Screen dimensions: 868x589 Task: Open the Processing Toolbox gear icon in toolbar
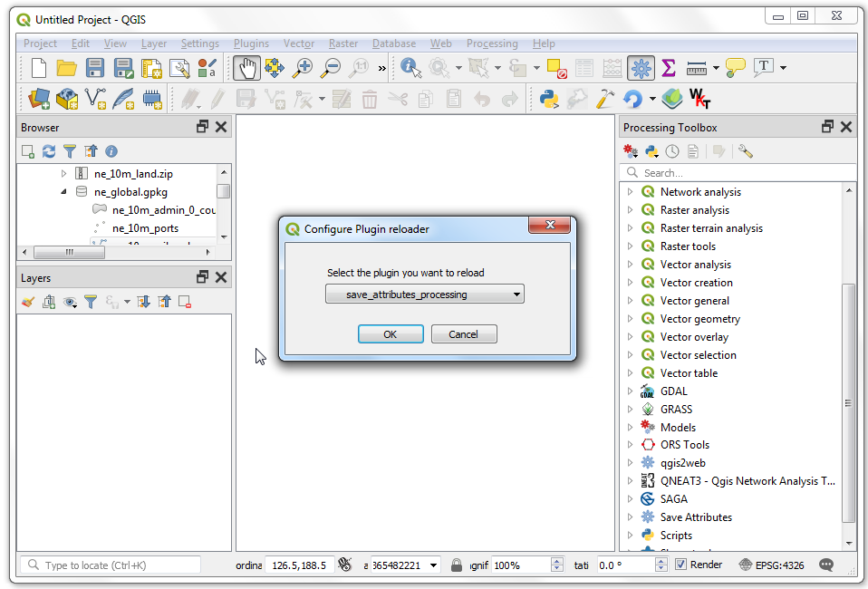pyautogui.click(x=641, y=68)
